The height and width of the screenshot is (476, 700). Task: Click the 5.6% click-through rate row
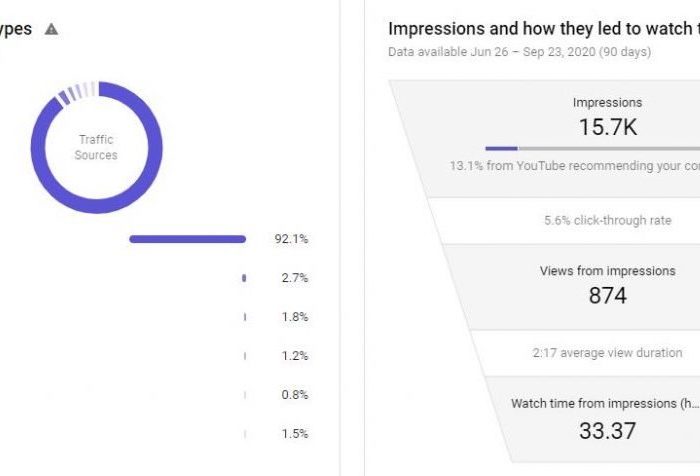coord(607,221)
